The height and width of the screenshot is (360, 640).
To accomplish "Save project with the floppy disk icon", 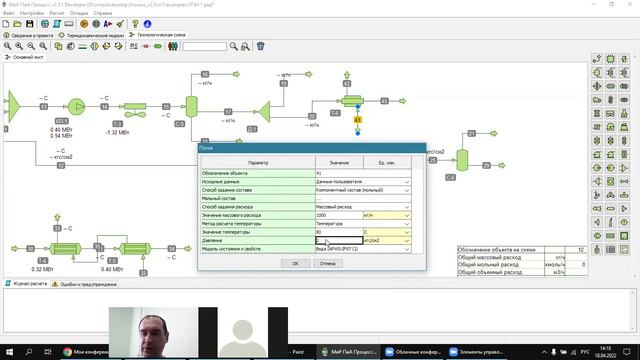I will [29, 24].
